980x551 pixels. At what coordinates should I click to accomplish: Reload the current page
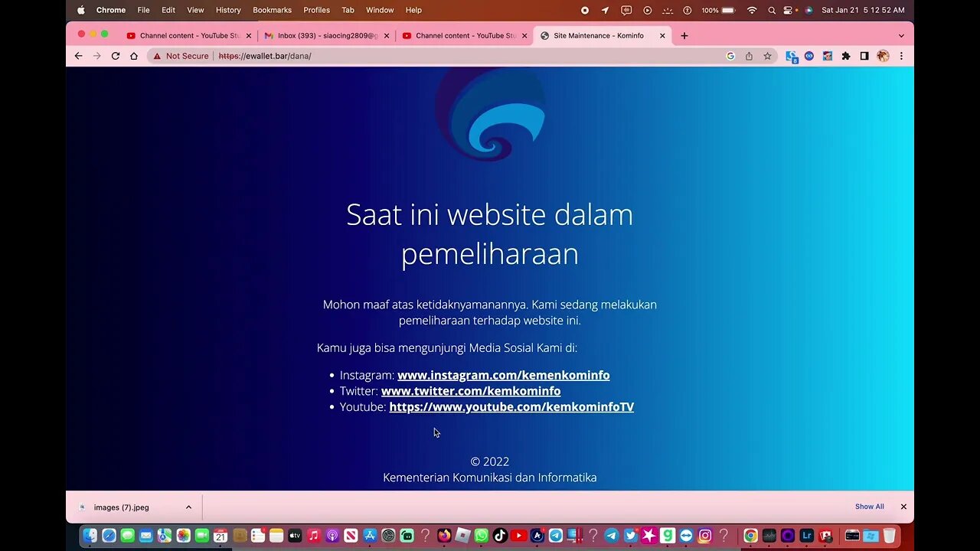click(116, 56)
